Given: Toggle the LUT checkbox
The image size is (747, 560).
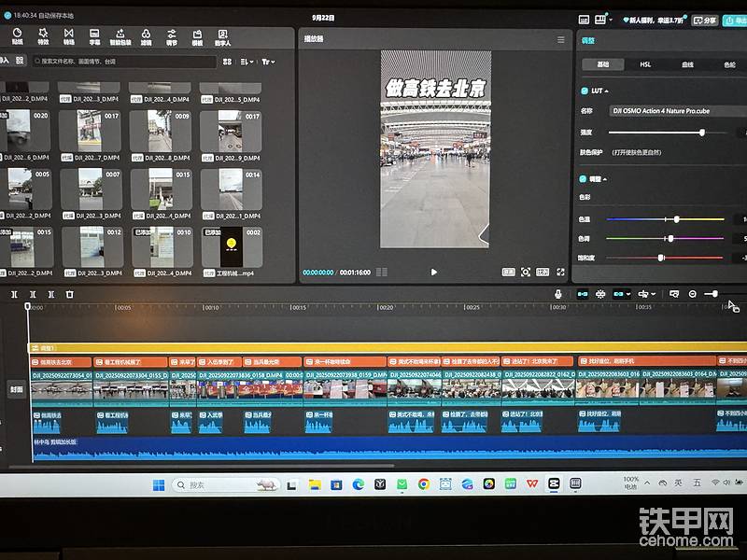Looking at the screenshot, I should [585, 91].
